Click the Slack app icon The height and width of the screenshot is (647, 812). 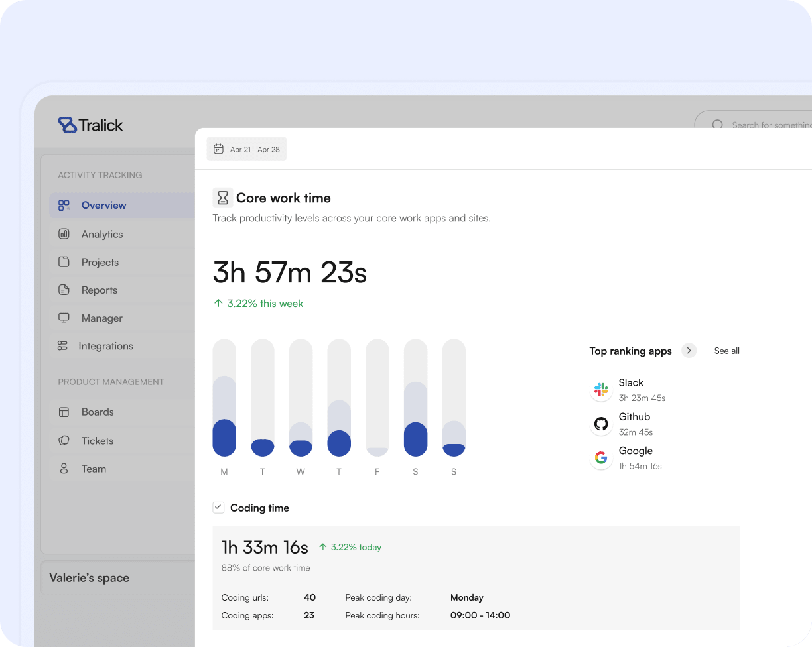(x=601, y=390)
